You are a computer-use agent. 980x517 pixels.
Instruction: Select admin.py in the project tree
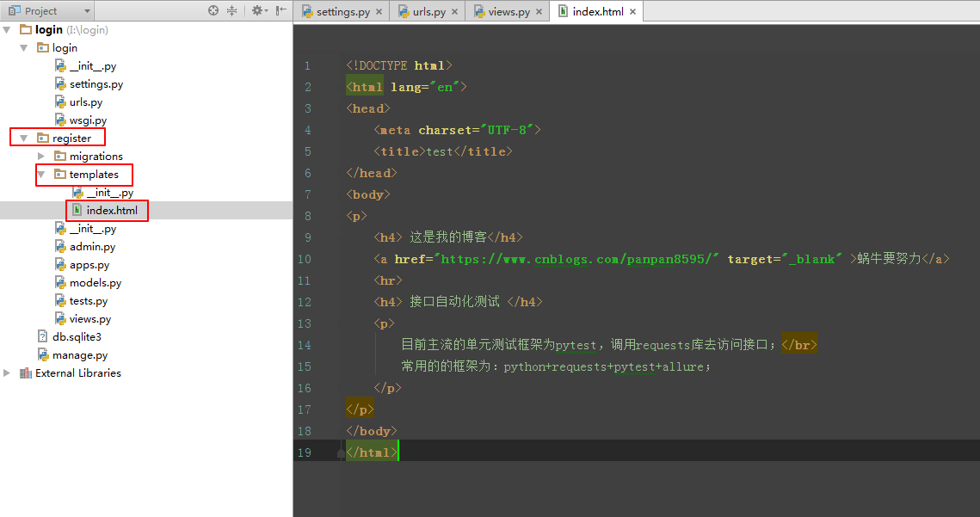coord(85,247)
